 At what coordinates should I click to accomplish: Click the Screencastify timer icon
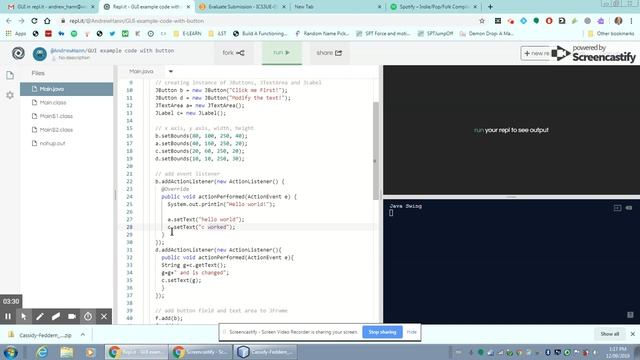(88, 316)
